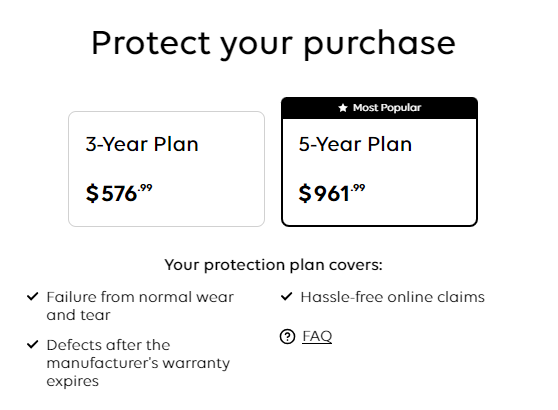
Task: Click checkmark next to Hassle-free online claims
Action: 286,296
